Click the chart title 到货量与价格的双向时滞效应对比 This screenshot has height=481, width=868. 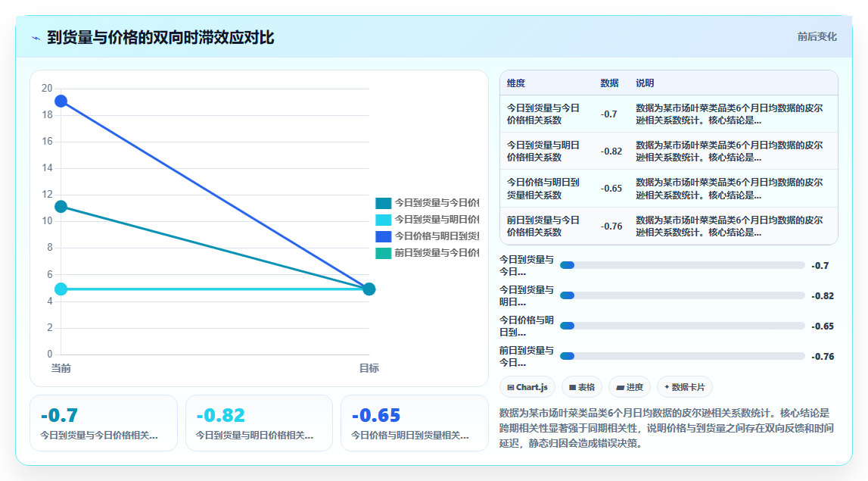[x=160, y=38]
